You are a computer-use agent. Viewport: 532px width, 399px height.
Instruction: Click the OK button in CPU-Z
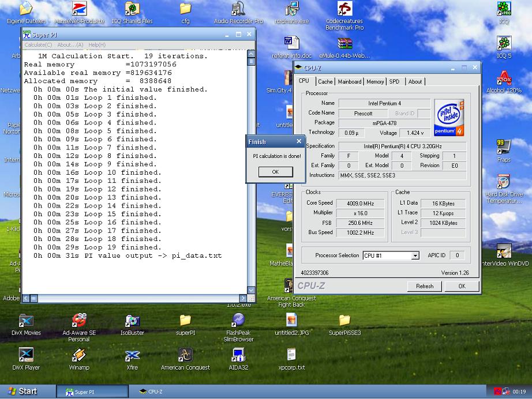click(462, 286)
